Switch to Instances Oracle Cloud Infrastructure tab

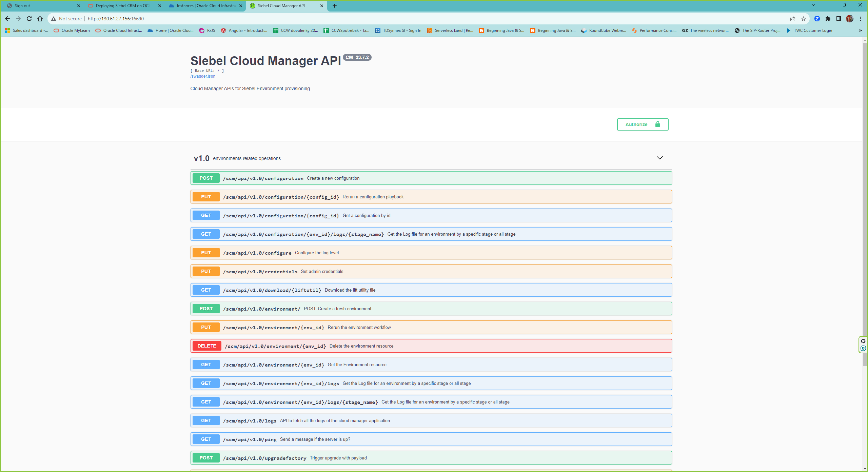[x=204, y=6]
